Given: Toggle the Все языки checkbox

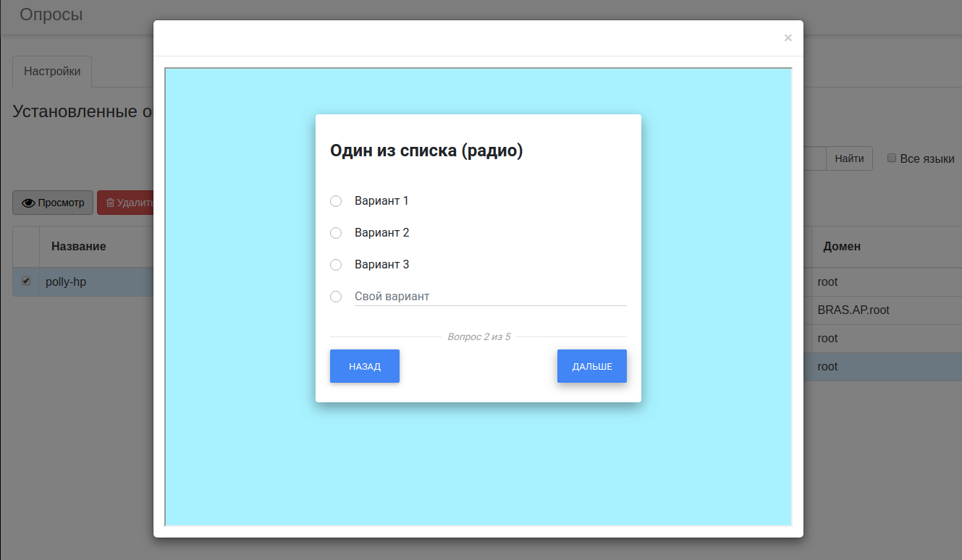Looking at the screenshot, I should pos(892,158).
